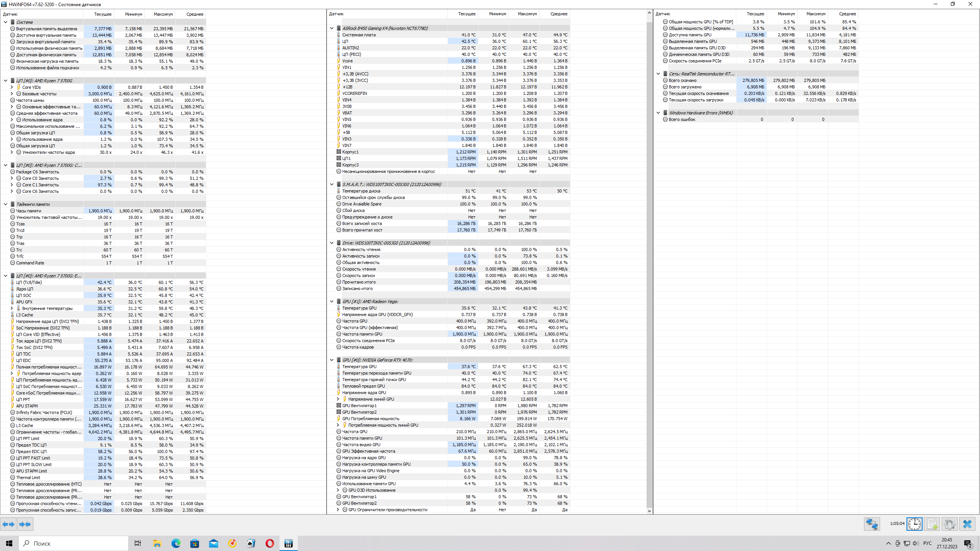
Task: Select the Температура диска sensor row
Action: (361, 191)
